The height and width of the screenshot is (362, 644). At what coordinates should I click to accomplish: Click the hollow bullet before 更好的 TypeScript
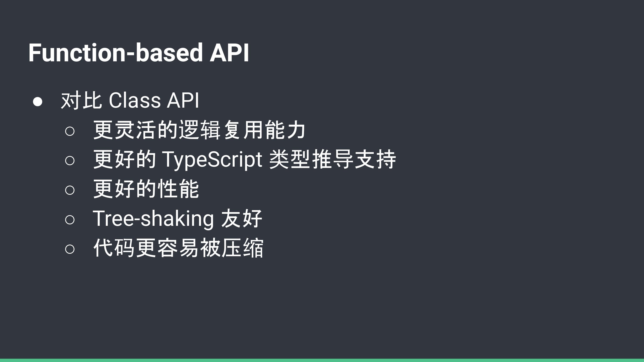point(70,160)
